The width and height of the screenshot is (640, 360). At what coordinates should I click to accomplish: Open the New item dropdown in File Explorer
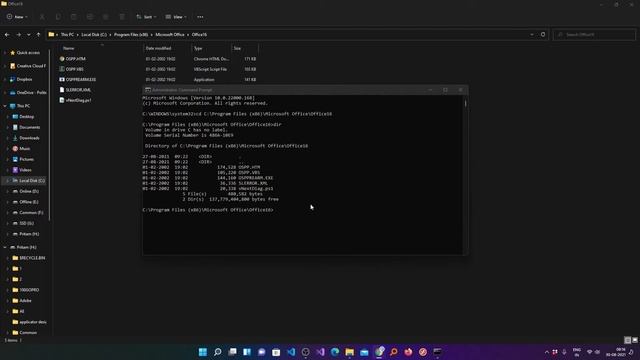coord(17,17)
